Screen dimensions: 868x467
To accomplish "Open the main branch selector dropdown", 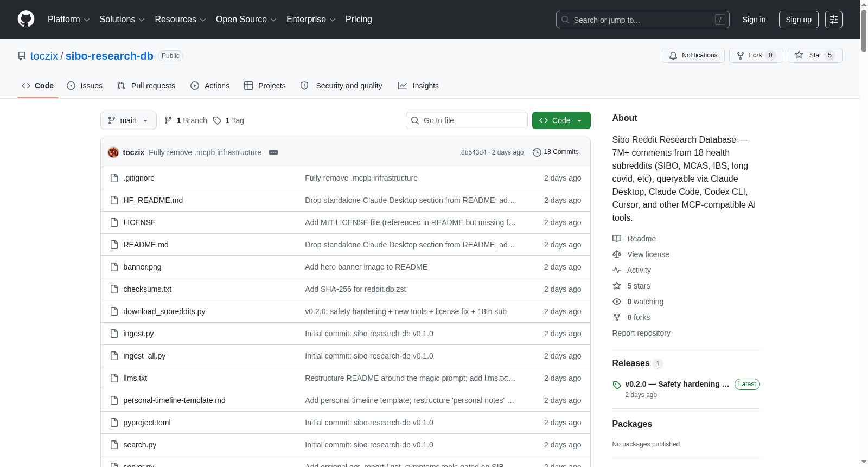I will (x=129, y=120).
